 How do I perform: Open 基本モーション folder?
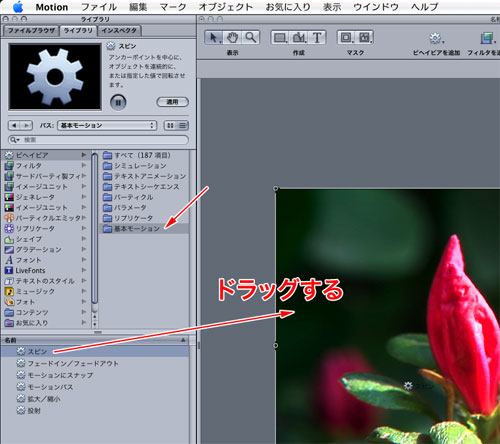click(x=144, y=228)
